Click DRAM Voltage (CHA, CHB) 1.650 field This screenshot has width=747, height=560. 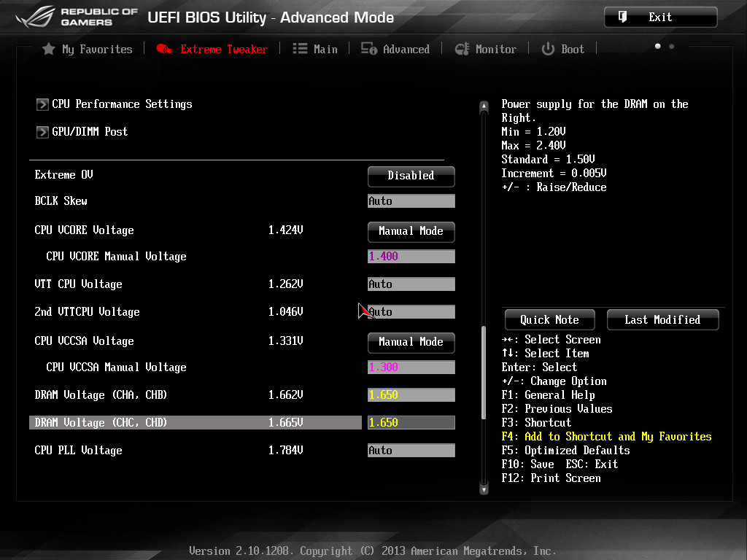[411, 394]
